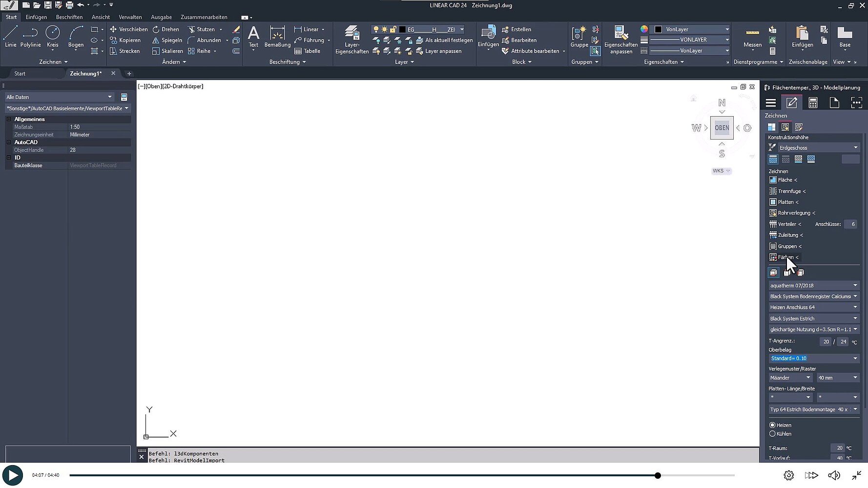Click the Verteiler distributor command
The width and height of the screenshot is (868, 488).
[786, 224]
